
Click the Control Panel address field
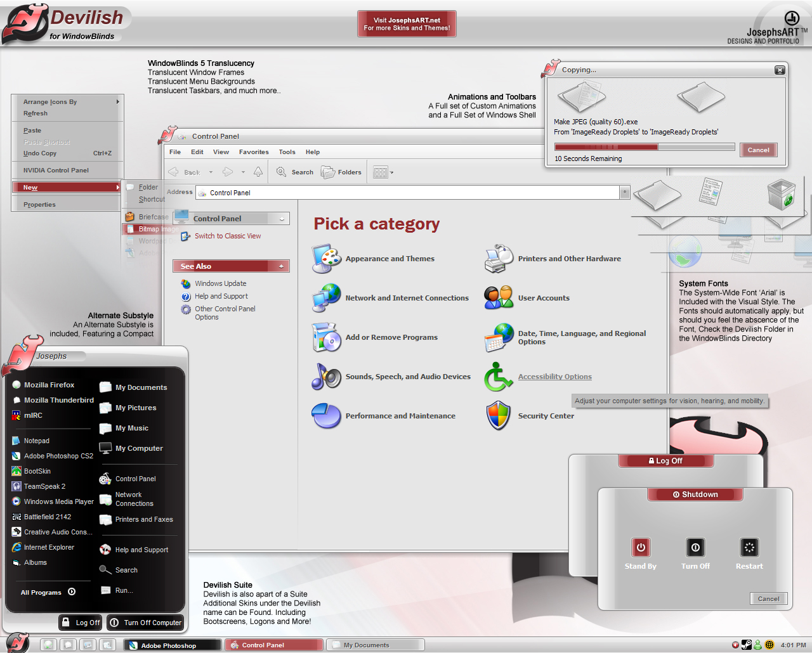click(x=408, y=192)
